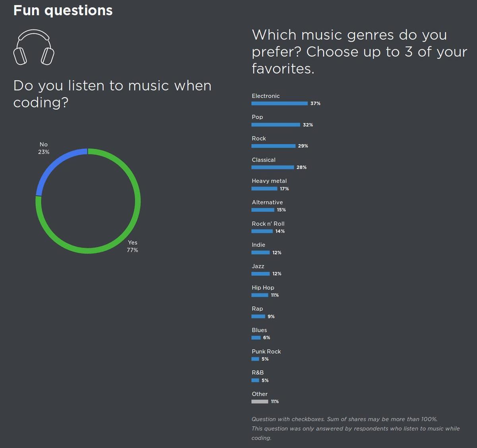This screenshot has height=448, width=477.
Task: Click the Jazz 12% bar
Action: pyautogui.click(x=260, y=274)
